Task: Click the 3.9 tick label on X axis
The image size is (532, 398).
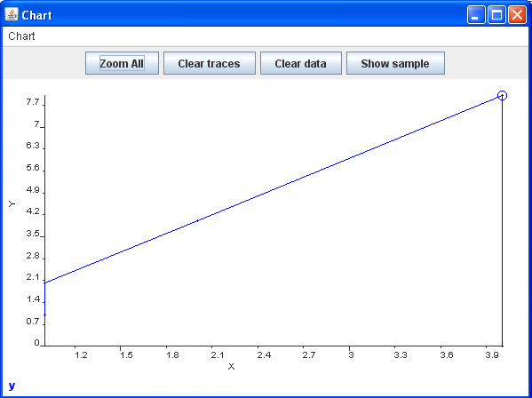Action: pos(492,355)
